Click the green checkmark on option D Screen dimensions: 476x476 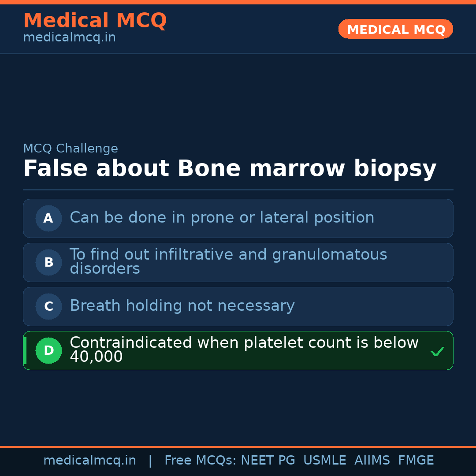pyautogui.click(x=437, y=351)
